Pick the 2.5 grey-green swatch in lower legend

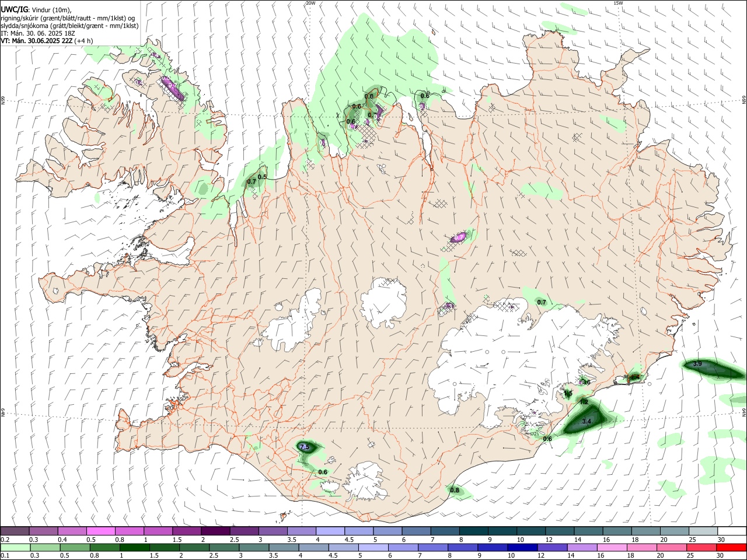point(224,548)
